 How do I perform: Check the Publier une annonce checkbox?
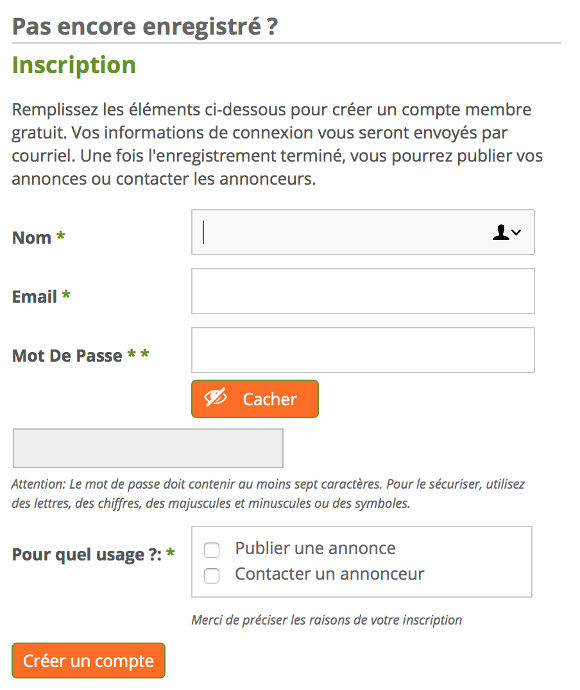[x=212, y=550]
